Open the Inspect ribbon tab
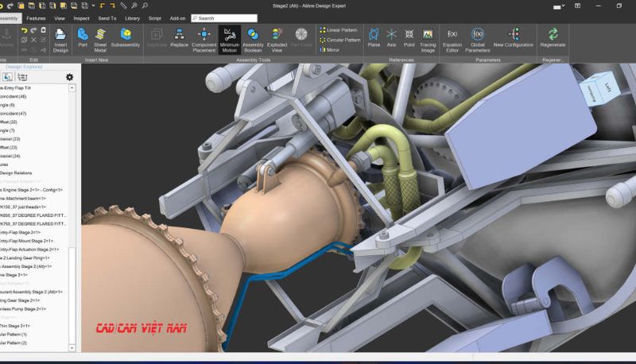The height and width of the screenshot is (364, 636). [x=81, y=17]
